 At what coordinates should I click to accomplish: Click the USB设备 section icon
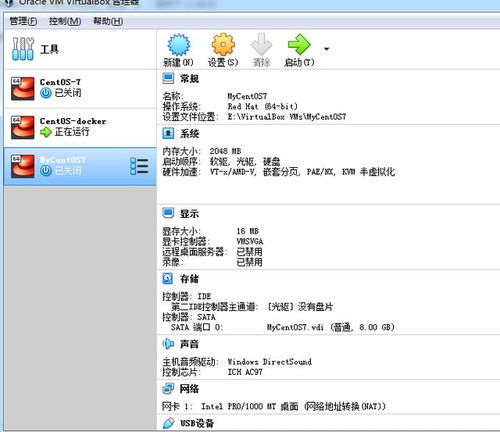[x=168, y=423]
